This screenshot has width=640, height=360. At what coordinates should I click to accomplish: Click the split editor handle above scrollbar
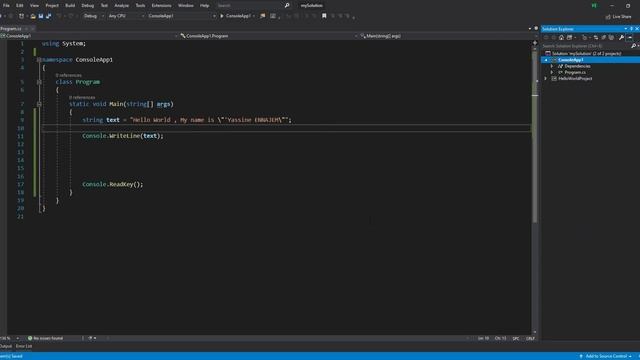point(535,42)
